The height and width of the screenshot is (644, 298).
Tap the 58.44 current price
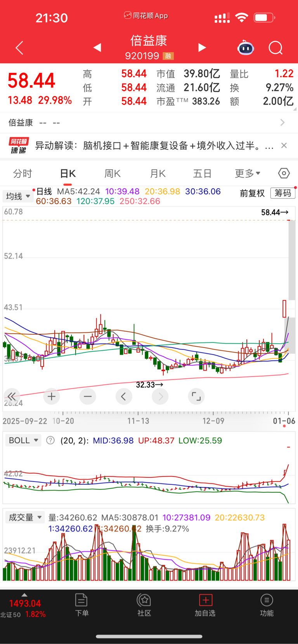[31, 81]
